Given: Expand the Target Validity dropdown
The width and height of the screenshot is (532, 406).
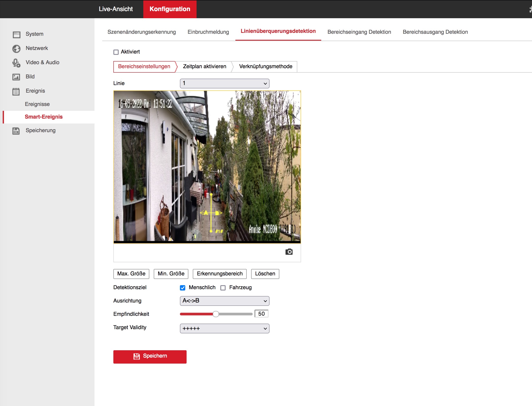Looking at the screenshot, I should point(225,328).
